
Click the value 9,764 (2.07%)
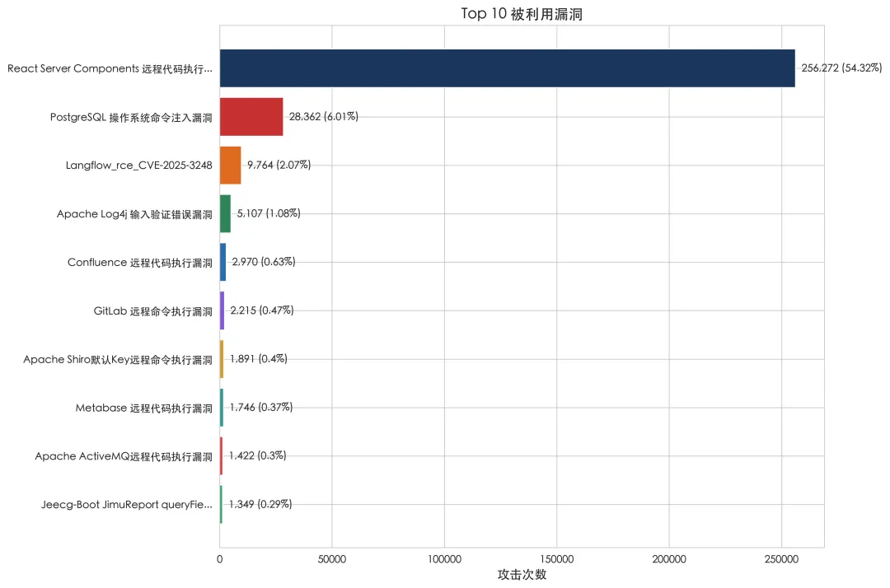[279, 165]
